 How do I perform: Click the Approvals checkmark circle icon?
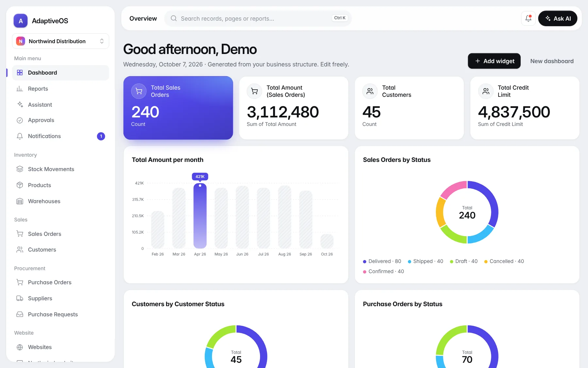point(20,120)
